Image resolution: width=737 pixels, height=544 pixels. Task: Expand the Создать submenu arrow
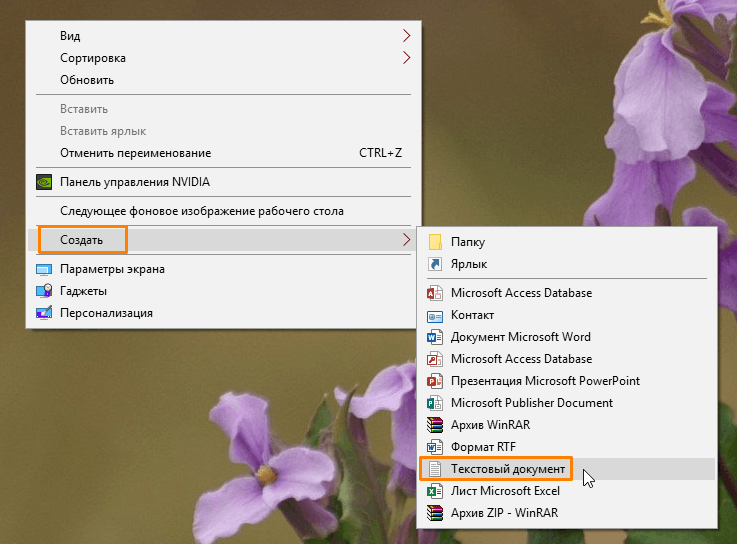(x=407, y=240)
